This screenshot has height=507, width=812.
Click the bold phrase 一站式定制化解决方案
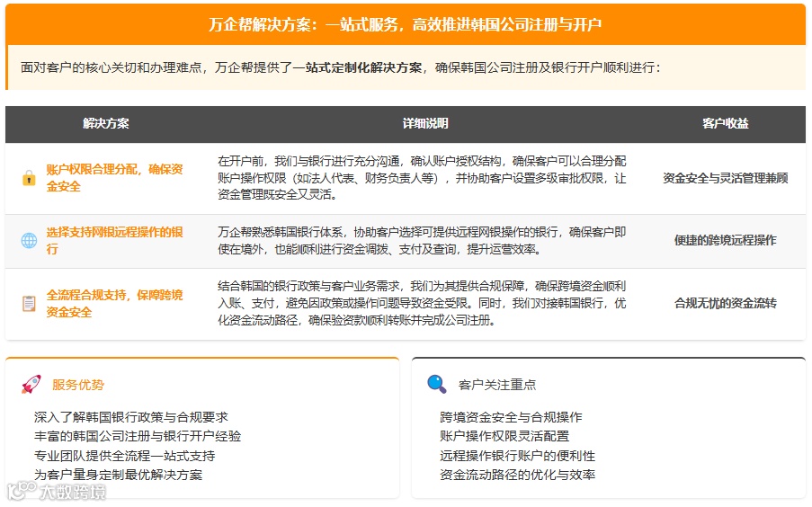pos(357,67)
